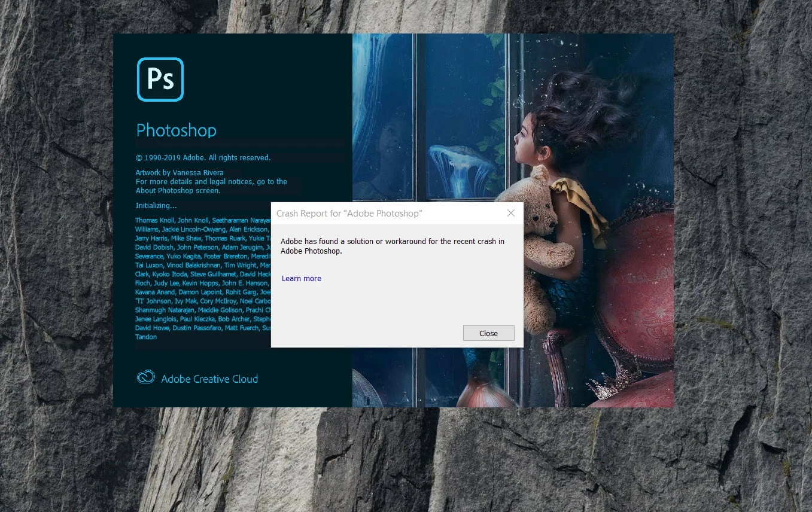This screenshot has height=512, width=812.
Task: Click 'Adobe has found a solution' message text
Action: pyautogui.click(x=393, y=246)
